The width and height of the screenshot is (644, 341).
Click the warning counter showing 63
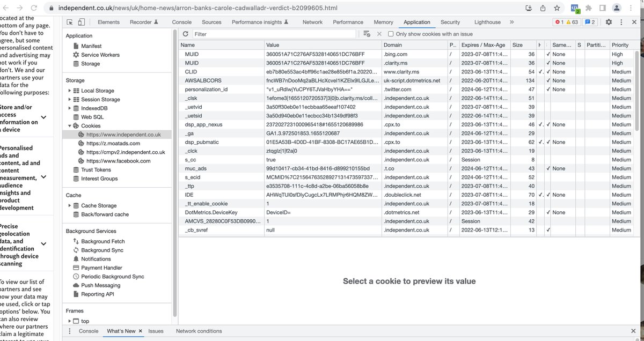coord(570,22)
